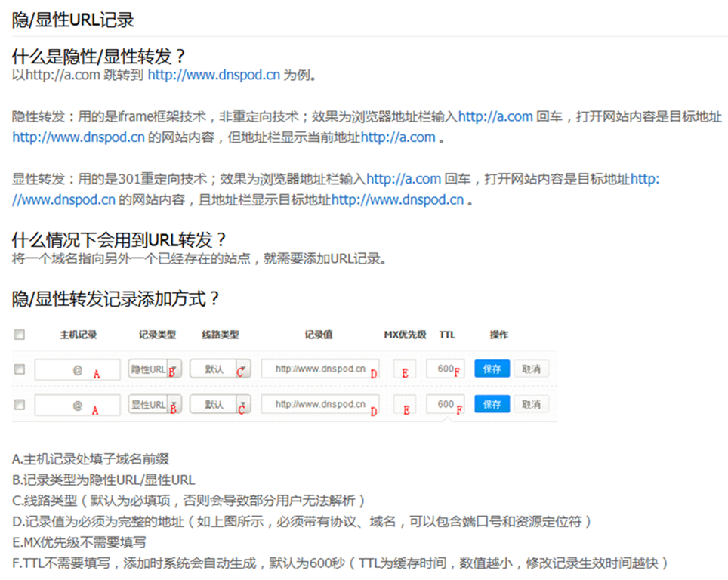Focus record value field in 隐性URL row
Screen dimensions: 728x580
pos(320,369)
